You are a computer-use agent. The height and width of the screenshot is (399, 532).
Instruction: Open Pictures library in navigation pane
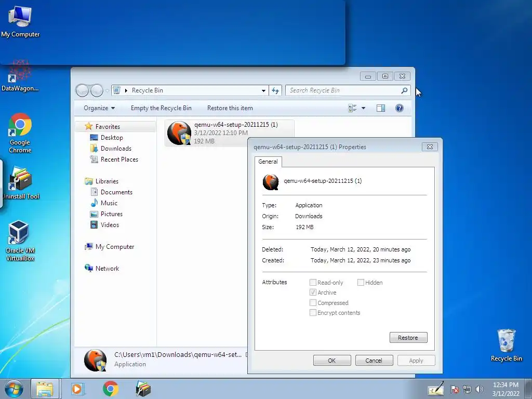click(x=111, y=214)
